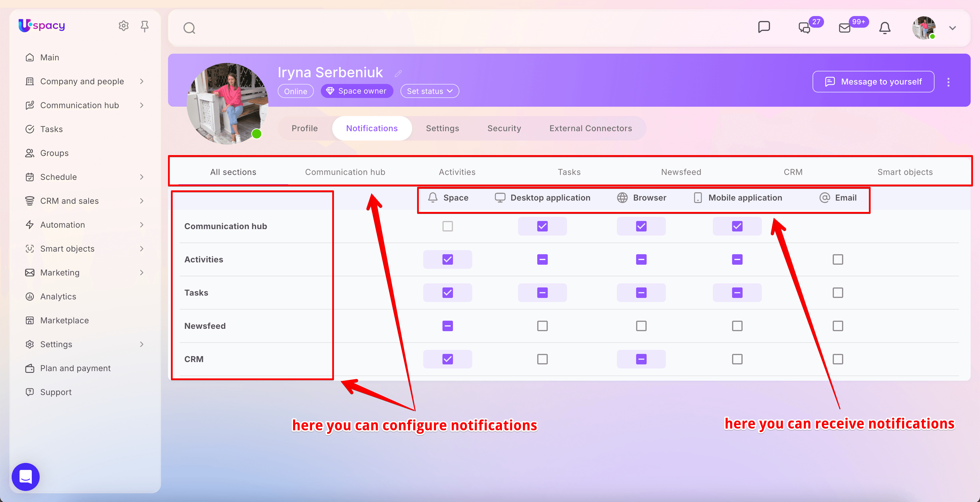Click the bell notifications icon in header
This screenshot has width=980, height=502.
tap(885, 28)
